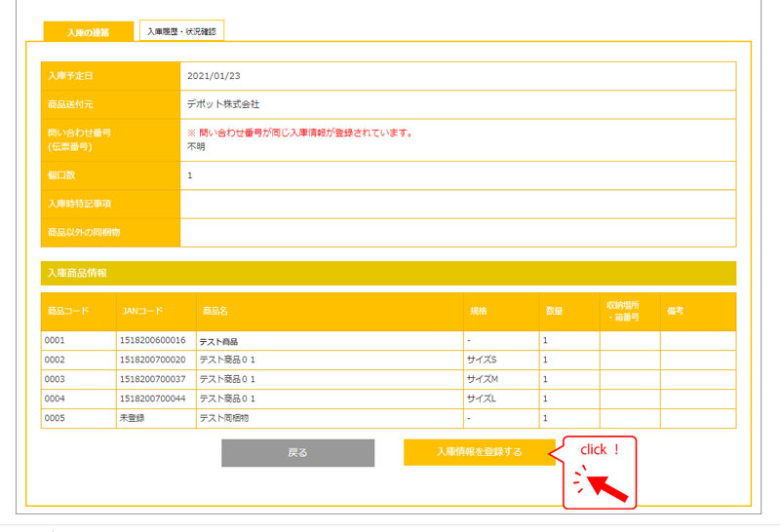780x532 pixels.
Task: Click the 規格 column header
Action: 479,312
